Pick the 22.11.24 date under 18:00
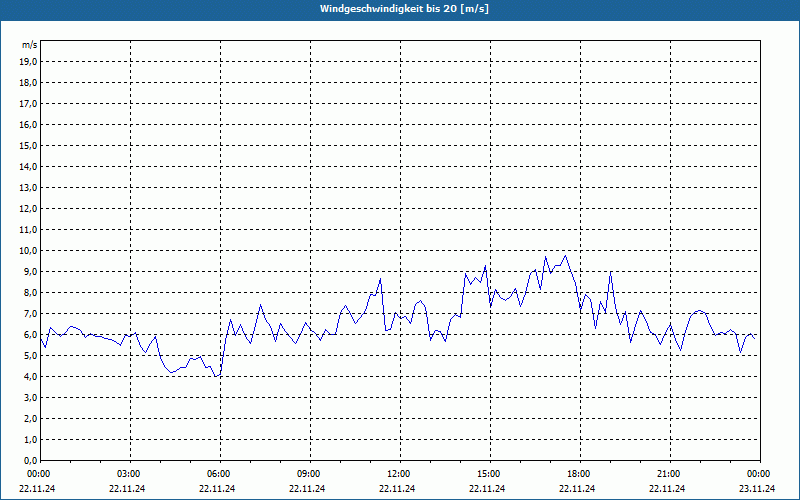This screenshot has height=500, width=800. (577, 488)
